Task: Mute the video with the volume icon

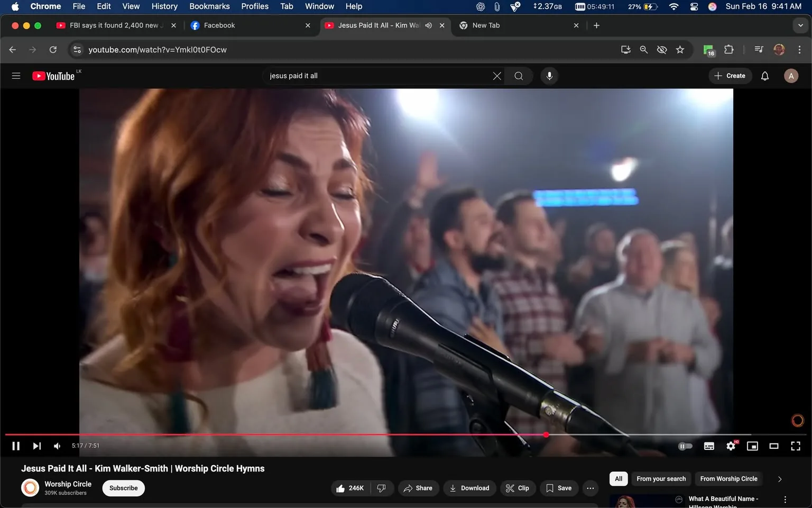Action: 57,446
